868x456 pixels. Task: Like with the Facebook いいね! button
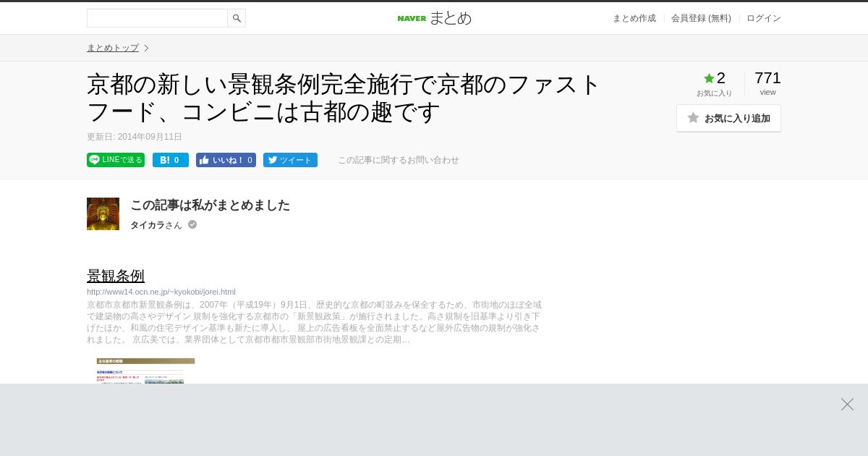pyautogui.click(x=226, y=160)
